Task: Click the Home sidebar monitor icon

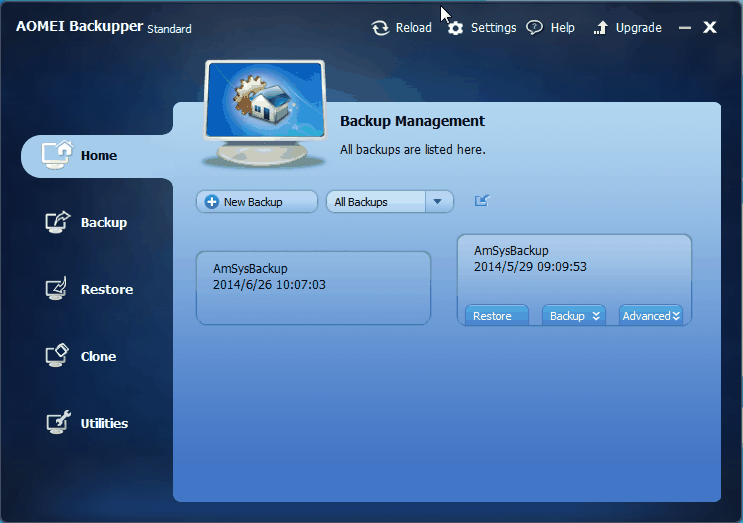Action: pyautogui.click(x=57, y=154)
